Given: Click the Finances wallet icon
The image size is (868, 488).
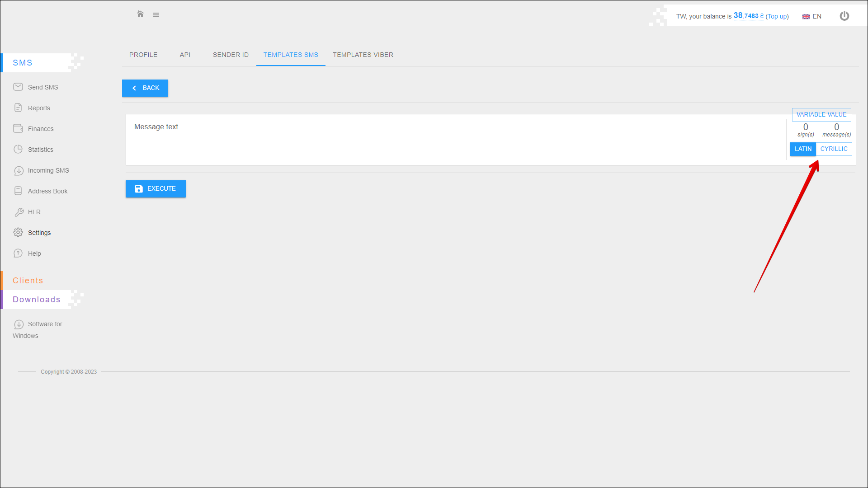Looking at the screenshot, I should coord(18,128).
